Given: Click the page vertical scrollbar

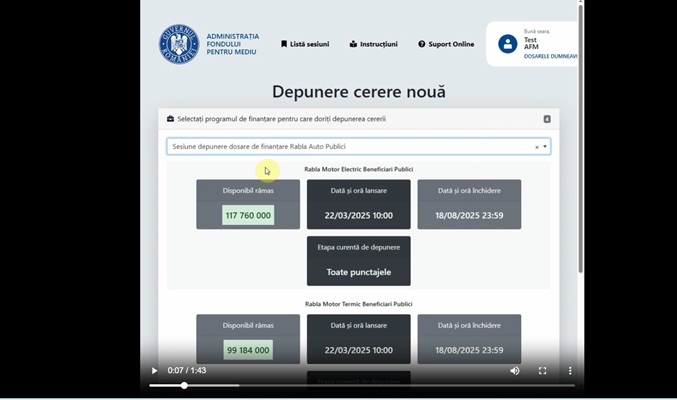Looking at the screenshot, I should 581,150.
